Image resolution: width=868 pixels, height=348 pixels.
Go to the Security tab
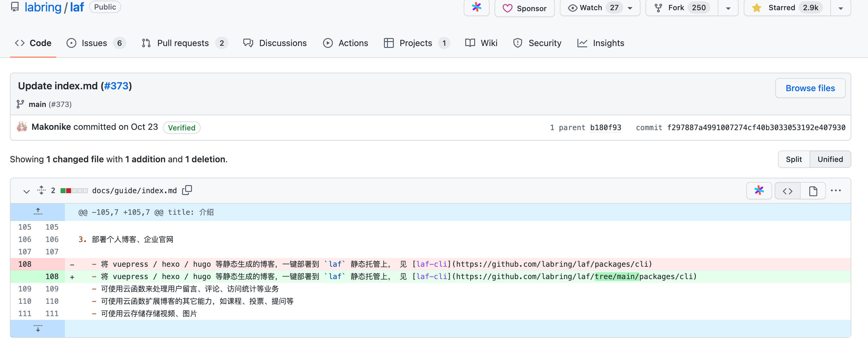tap(537, 43)
